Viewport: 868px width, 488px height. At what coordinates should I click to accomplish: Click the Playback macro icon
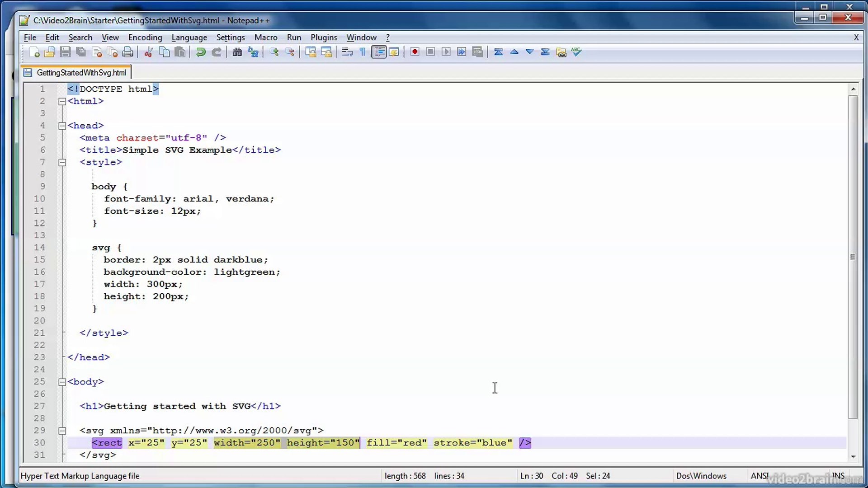pyautogui.click(x=446, y=52)
